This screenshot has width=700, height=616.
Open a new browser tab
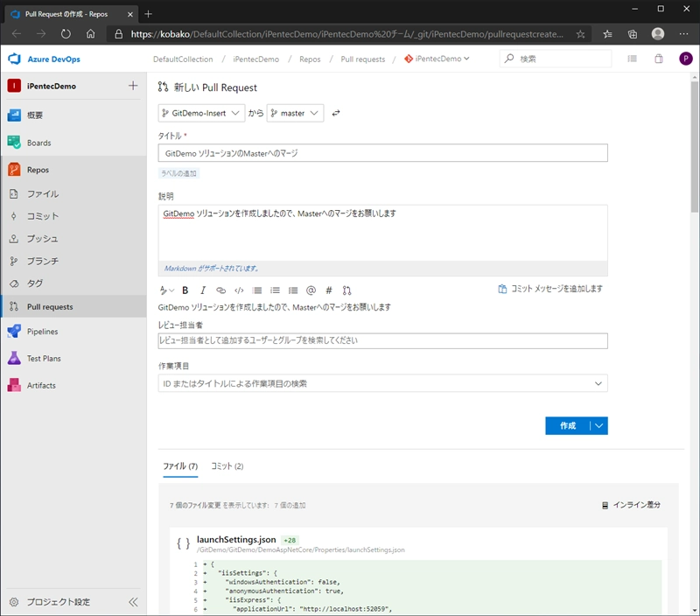coord(149,14)
